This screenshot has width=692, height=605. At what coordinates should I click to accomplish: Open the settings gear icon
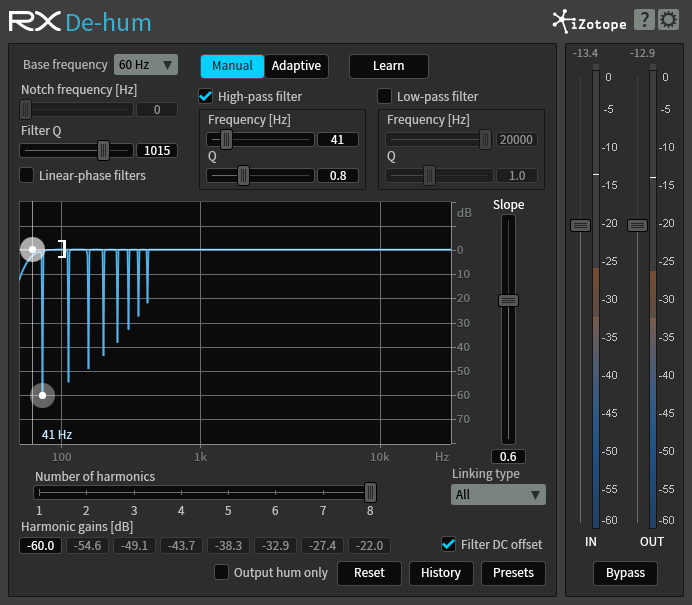668,20
